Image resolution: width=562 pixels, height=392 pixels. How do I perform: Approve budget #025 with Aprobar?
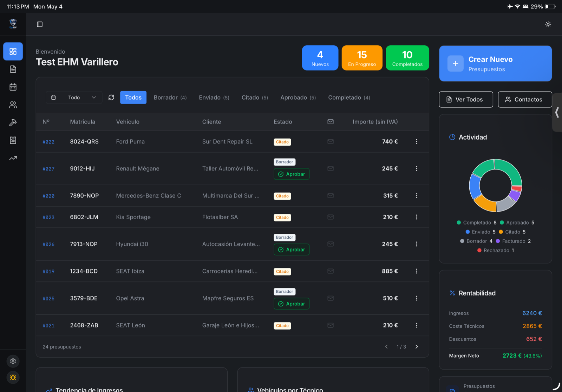(x=292, y=304)
